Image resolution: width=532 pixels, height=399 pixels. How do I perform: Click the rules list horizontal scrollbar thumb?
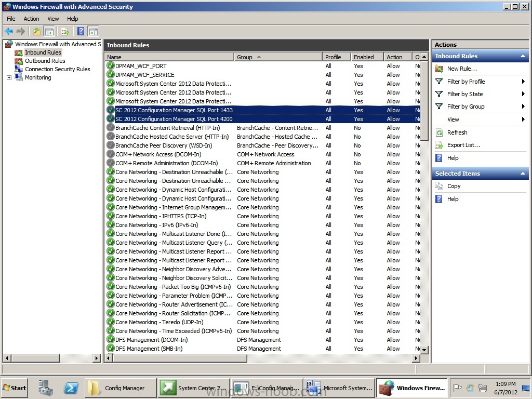pos(180,358)
